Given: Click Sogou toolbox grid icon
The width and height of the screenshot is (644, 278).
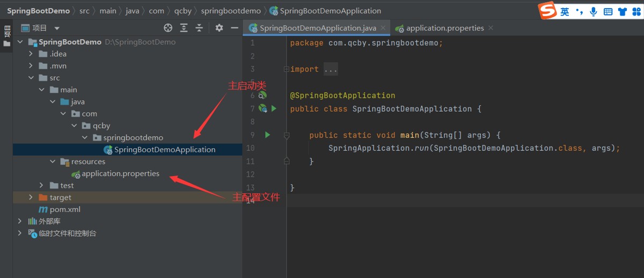Looking at the screenshot, I should click(636, 11).
